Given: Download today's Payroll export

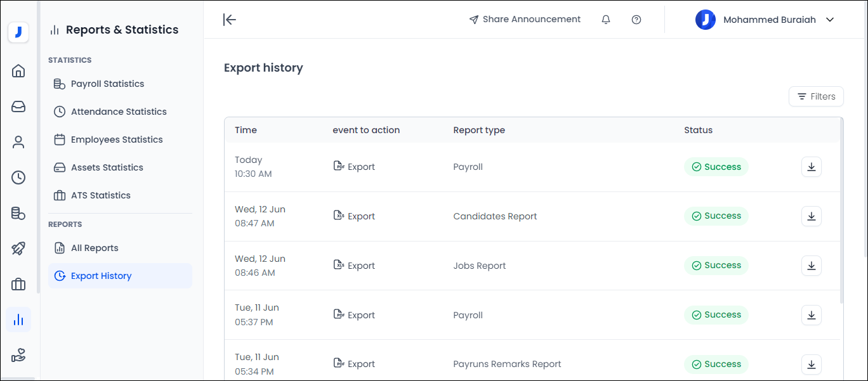Looking at the screenshot, I should coord(811,167).
